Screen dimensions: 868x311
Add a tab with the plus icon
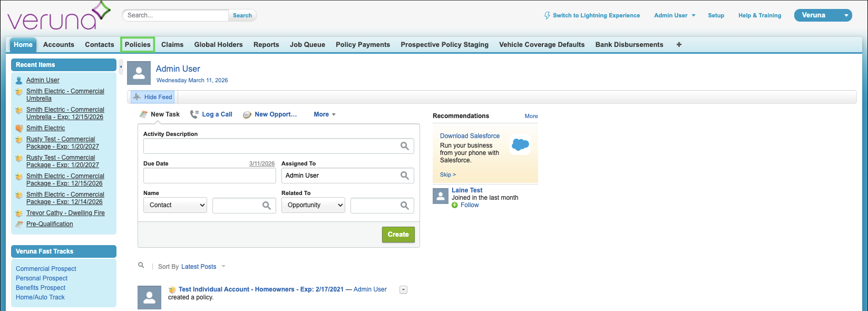tap(679, 45)
